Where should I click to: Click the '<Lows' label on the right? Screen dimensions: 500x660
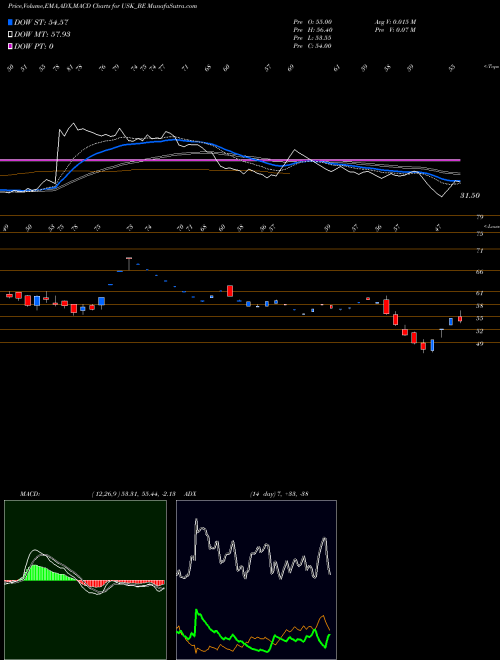tap(491, 226)
